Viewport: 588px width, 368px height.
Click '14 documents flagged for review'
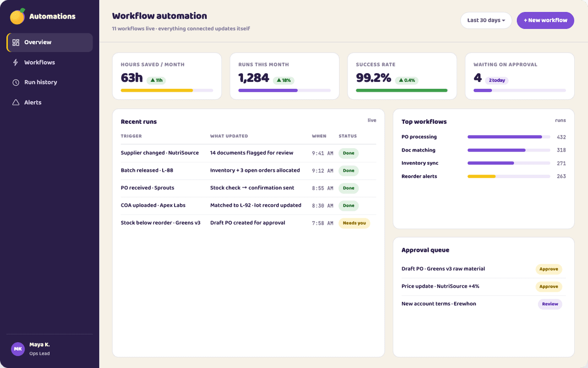pos(252,153)
